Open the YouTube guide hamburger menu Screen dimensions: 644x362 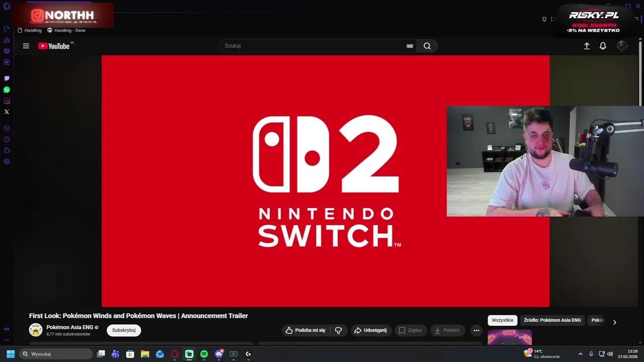[26, 46]
